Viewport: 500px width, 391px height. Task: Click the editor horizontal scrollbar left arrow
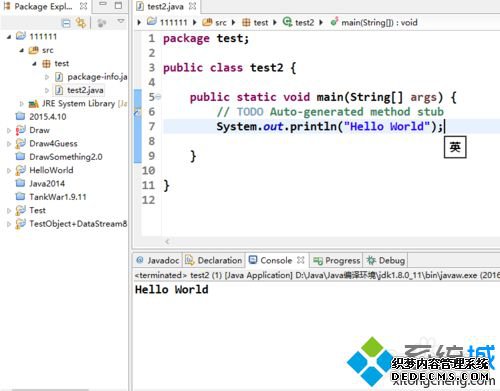167,241
